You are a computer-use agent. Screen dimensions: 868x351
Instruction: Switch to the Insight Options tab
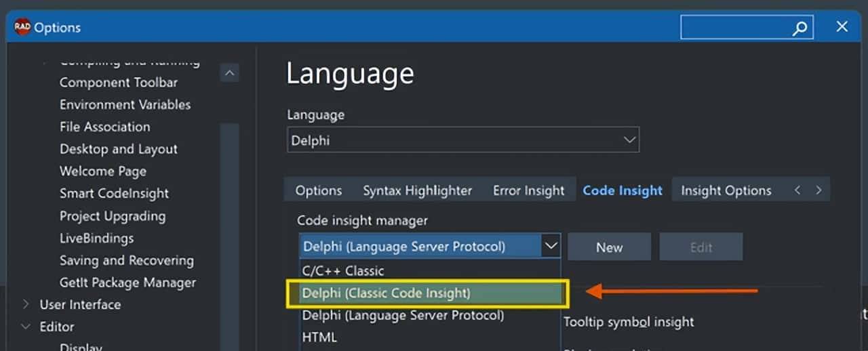coord(726,190)
